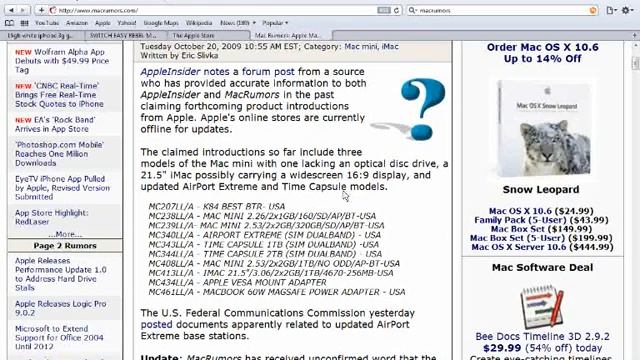Open Top Sites grid icon
640x360 pixels.
[x=24, y=23]
